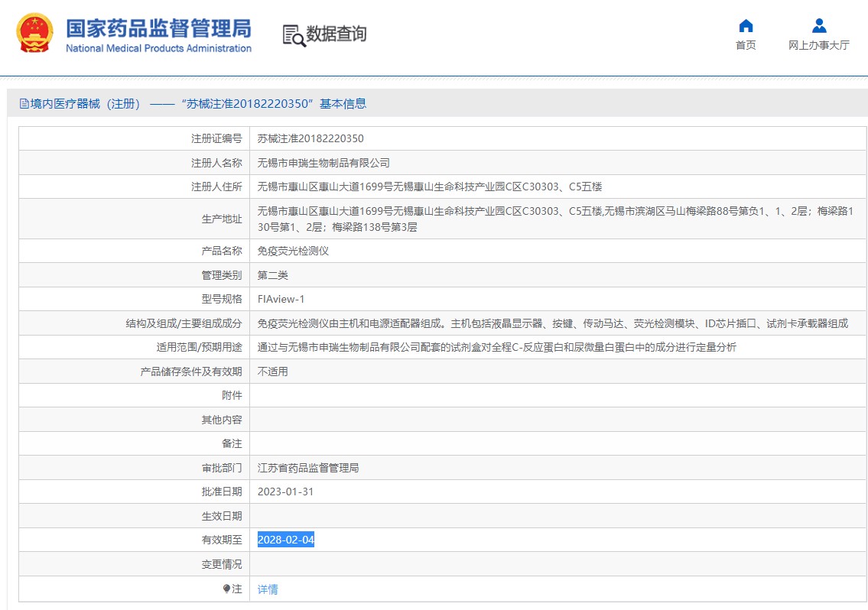Click the 注册证编号 label
This screenshot has width=868, height=610.
[216, 138]
